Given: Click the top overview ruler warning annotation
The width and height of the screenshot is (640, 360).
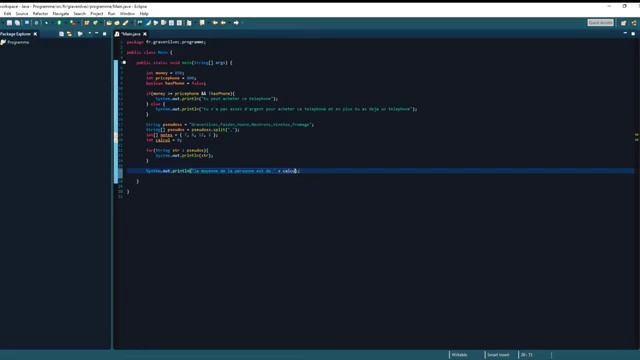Looking at the screenshot, I should [636, 135].
